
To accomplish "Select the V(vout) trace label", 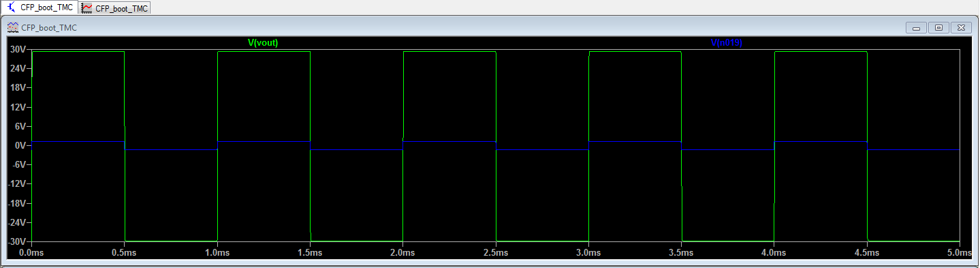I will pos(263,43).
